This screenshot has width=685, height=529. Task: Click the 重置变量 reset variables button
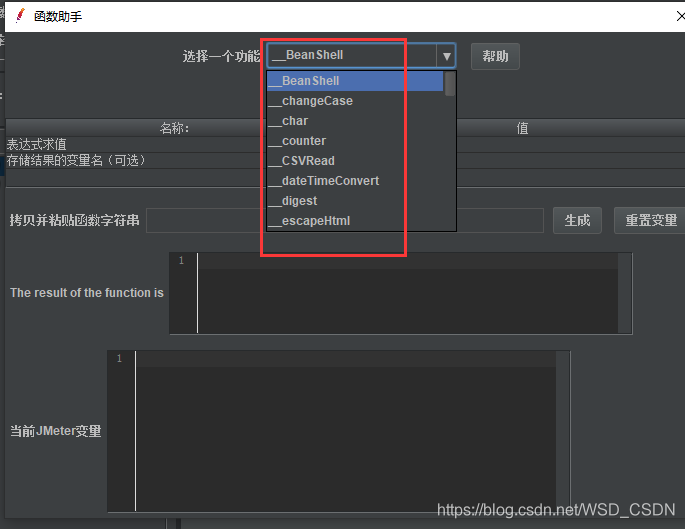tap(650, 220)
